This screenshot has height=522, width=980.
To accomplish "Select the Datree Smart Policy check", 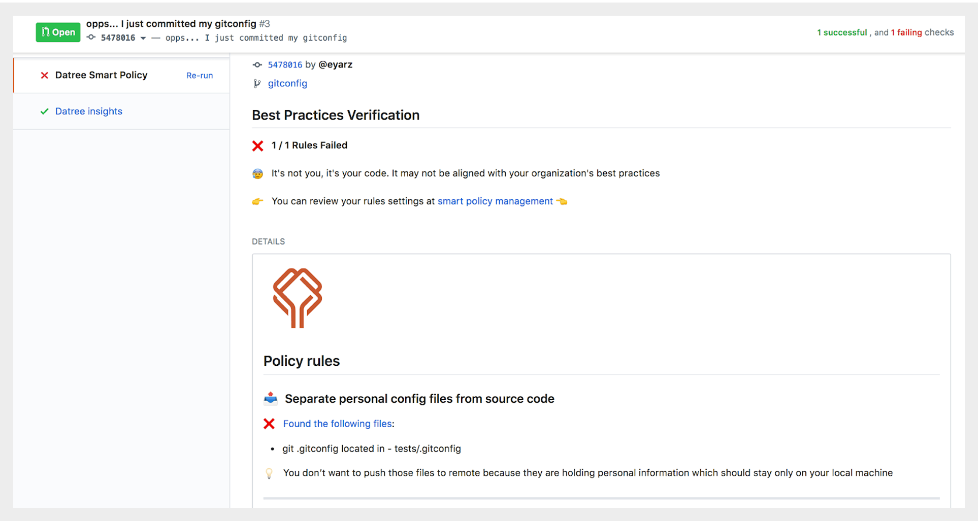I will pyautogui.click(x=121, y=75).
